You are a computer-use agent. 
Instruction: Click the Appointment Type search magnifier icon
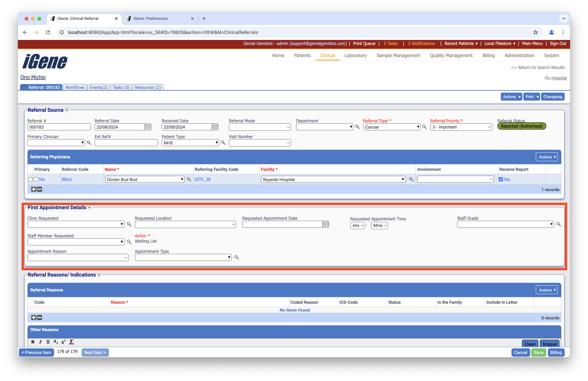click(x=236, y=257)
